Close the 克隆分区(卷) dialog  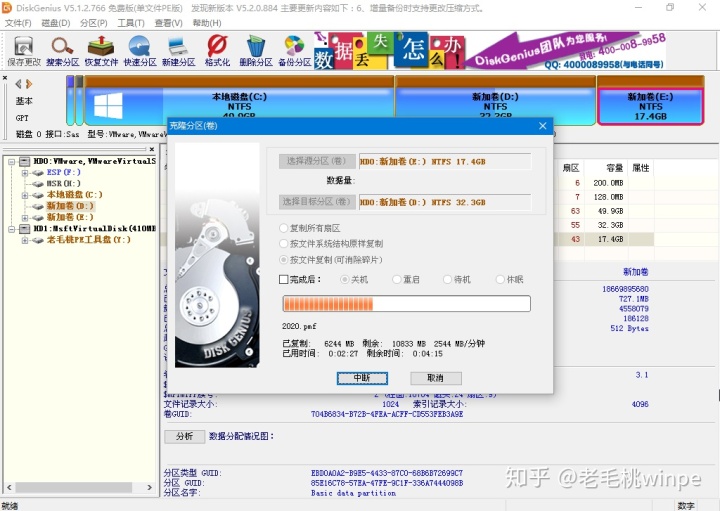[542, 126]
